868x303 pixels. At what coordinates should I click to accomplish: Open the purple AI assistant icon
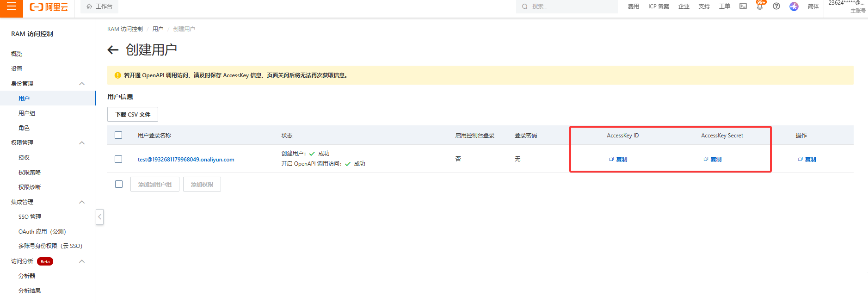794,6
